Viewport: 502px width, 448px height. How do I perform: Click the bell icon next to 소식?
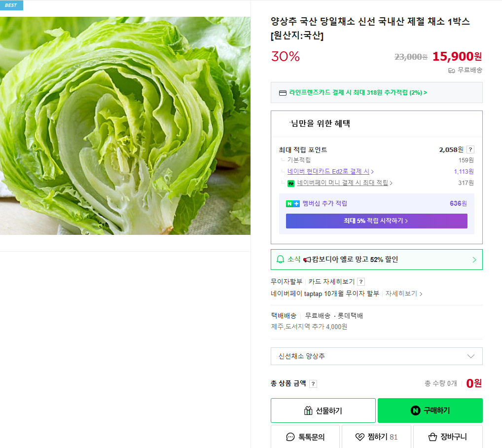click(280, 260)
